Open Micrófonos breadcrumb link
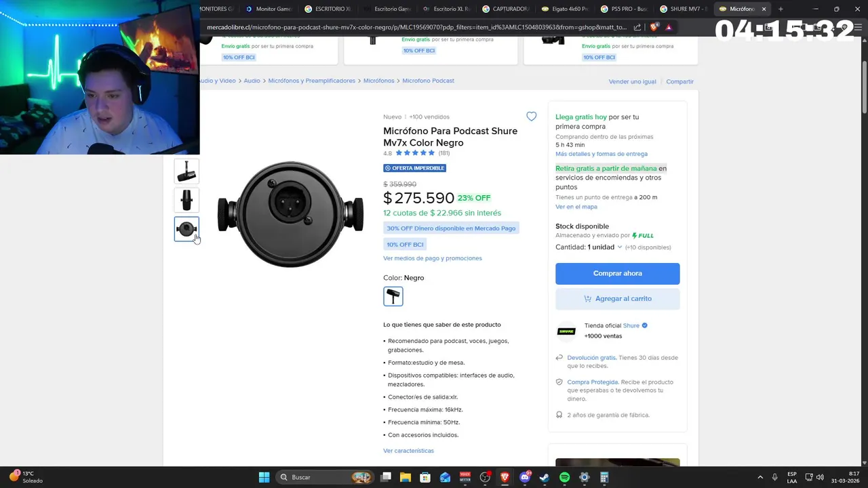The width and height of the screenshot is (868, 488). tap(378, 81)
